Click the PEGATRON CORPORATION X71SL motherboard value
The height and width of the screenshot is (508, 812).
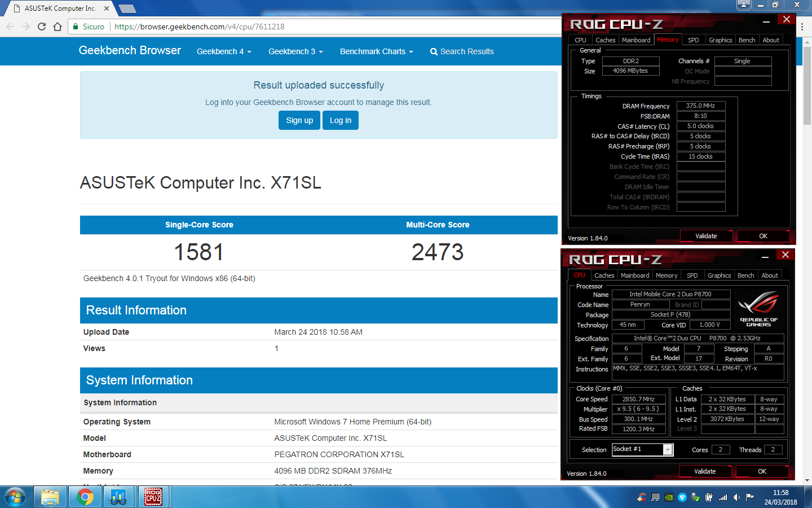pos(339,454)
